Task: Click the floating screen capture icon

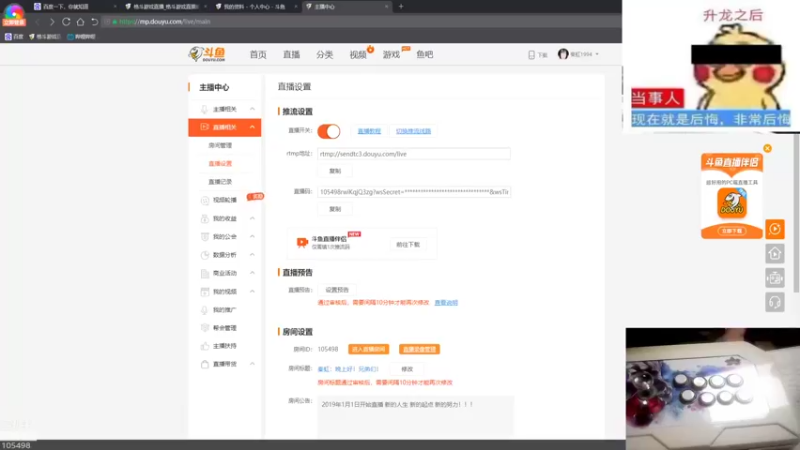Action: (x=774, y=278)
